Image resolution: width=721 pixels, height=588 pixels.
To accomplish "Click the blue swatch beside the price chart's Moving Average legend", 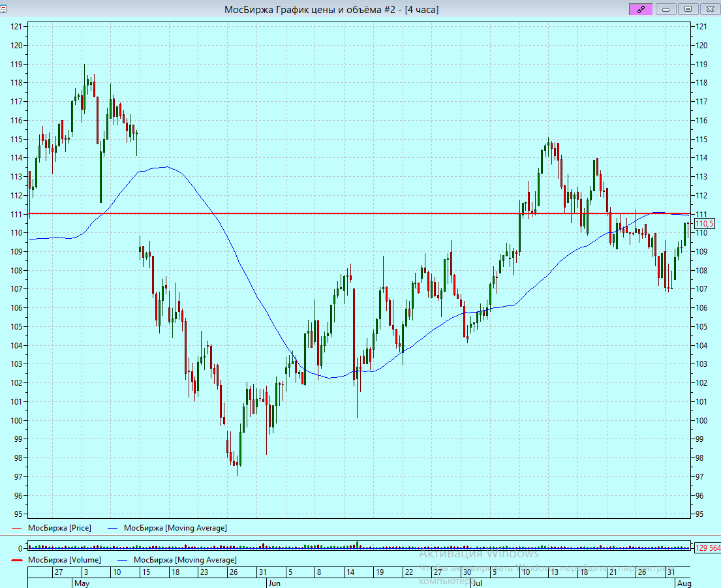I will point(113,528).
